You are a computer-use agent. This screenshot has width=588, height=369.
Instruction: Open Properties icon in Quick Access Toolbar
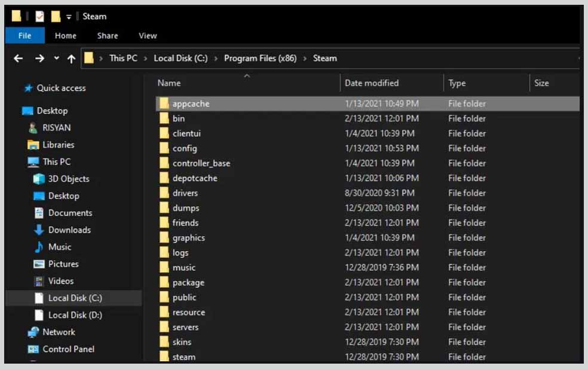coord(40,16)
